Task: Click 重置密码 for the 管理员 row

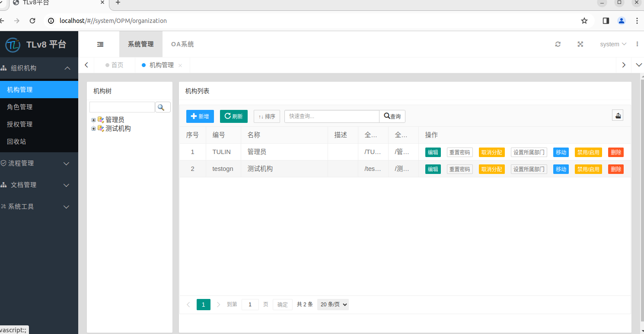Action: click(460, 152)
